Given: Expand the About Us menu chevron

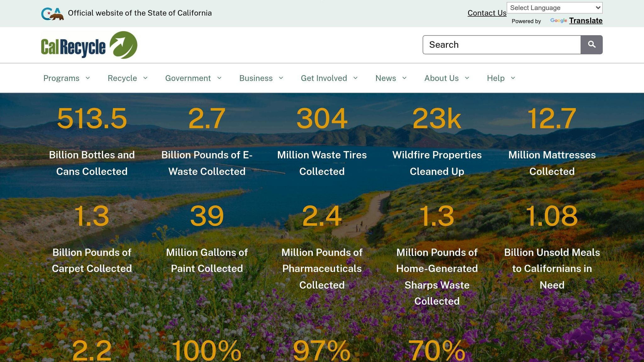Looking at the screenshot, I should tap(467, 78).
